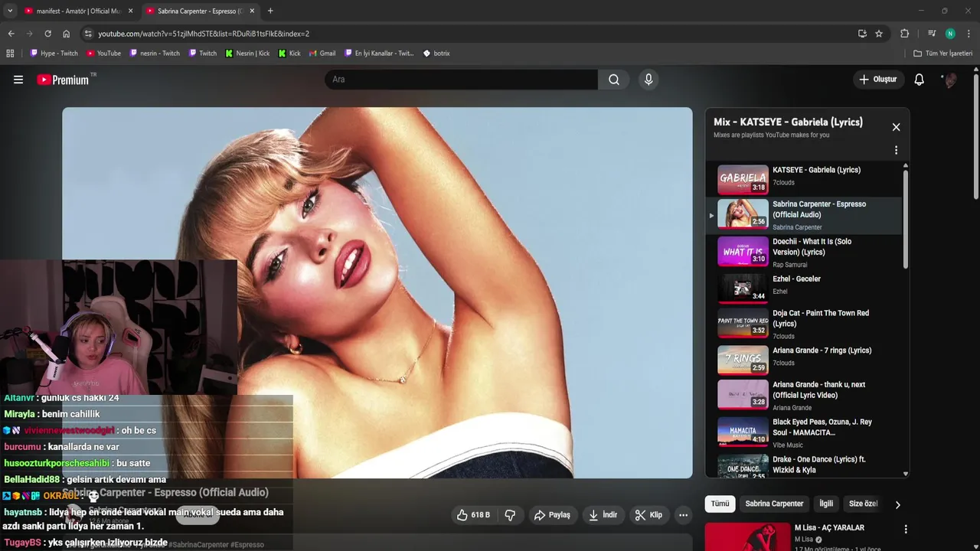Screen dimensions: 980x551
Task: Share the video via Paylaş button
Action: point(552,515)
